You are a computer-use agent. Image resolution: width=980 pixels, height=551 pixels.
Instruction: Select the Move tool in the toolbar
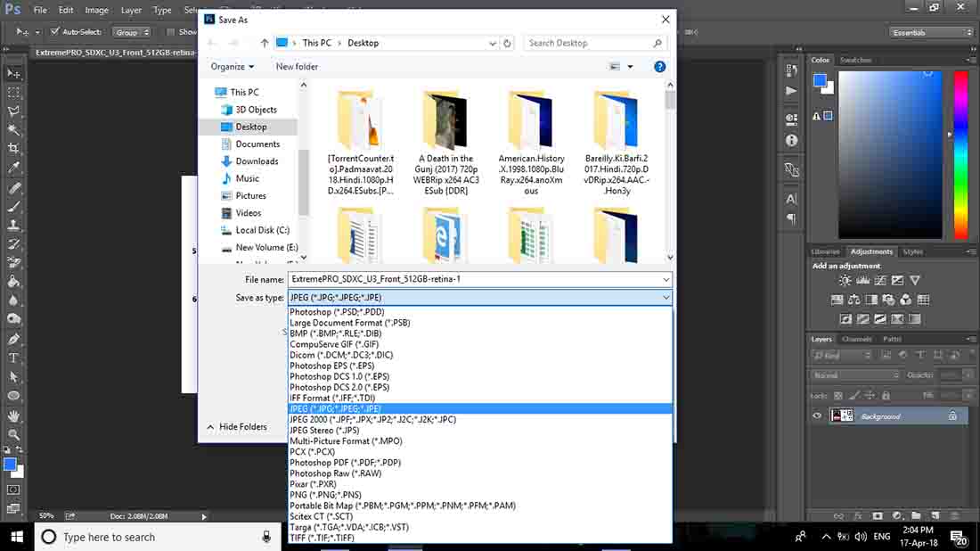click(13, 74)
